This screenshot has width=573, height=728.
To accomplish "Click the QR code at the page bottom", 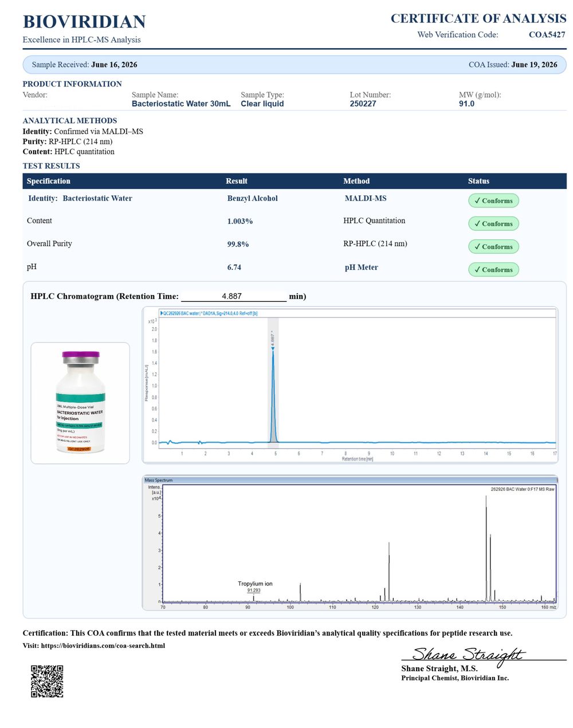I will click(47, 681).
